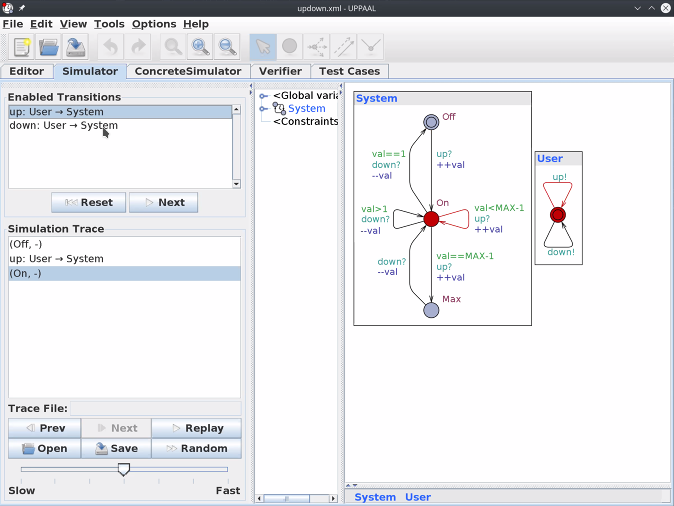Select '(Off, -)' in Simulation Trace
The height and width of the screenshot is (506, 674).
point(124,244)
